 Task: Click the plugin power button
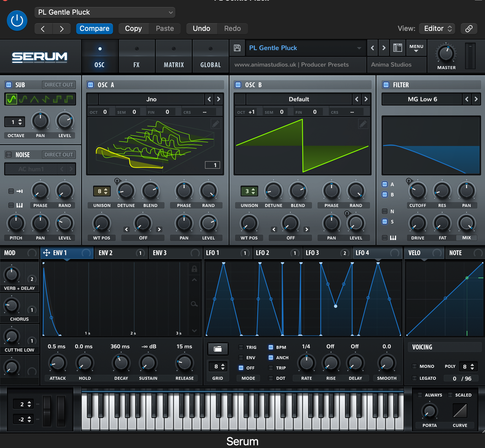(x=17, y=21)
